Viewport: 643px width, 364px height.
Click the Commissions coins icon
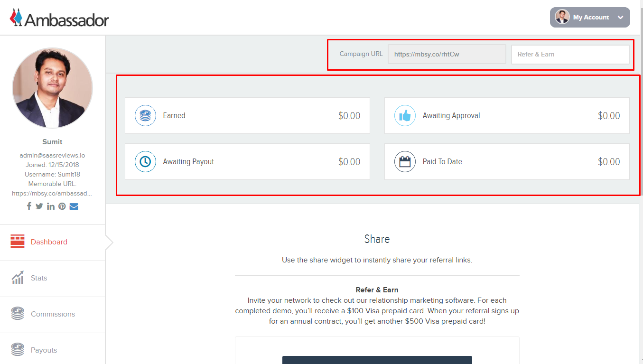click(18, 314)
